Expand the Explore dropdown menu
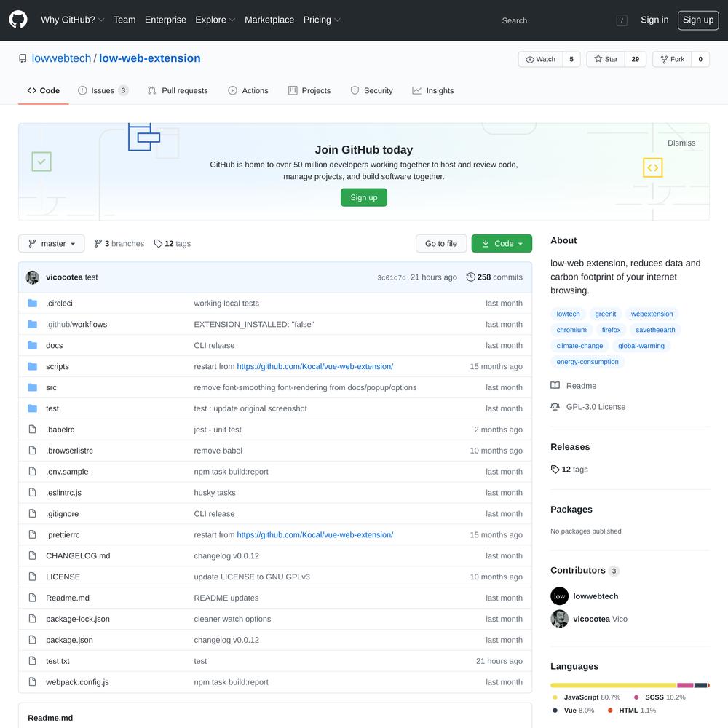The image size is (728, 728). pos(215,20)
